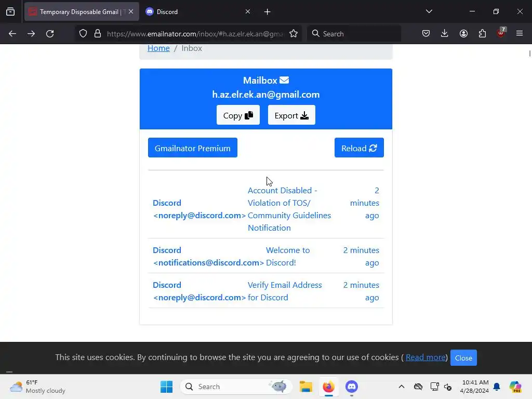This screenshot has height=399, width=532.
Task: Bookmark this page with the star icon
Action: 294,34
